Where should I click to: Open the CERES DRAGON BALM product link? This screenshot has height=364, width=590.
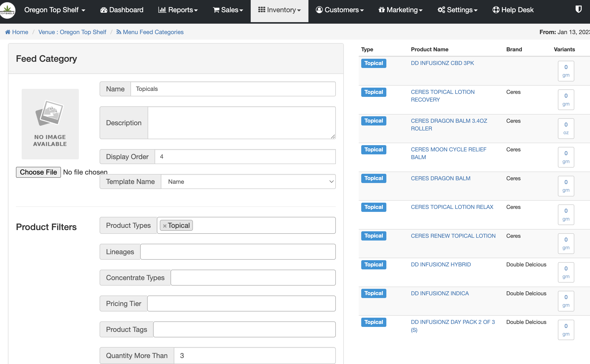pos(440,179)
